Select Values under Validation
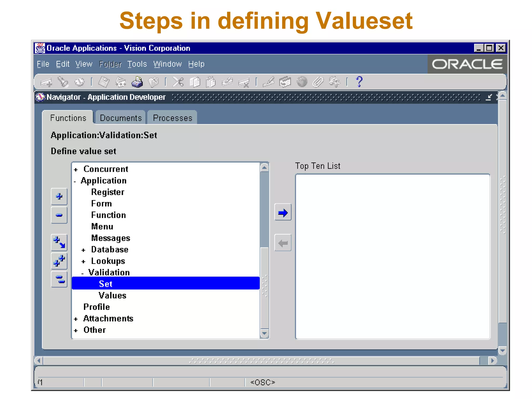The height and width of the screenshot is (399, 532). click(x=112, y=295)
